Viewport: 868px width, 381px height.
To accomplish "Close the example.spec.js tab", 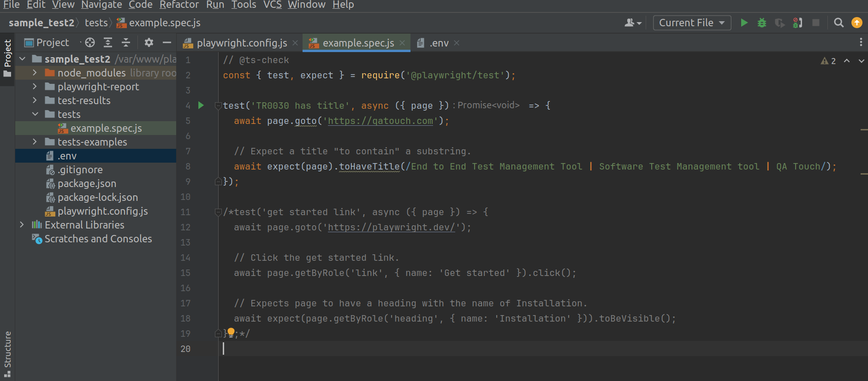I will pyautogui.click(x=402, y=43).
